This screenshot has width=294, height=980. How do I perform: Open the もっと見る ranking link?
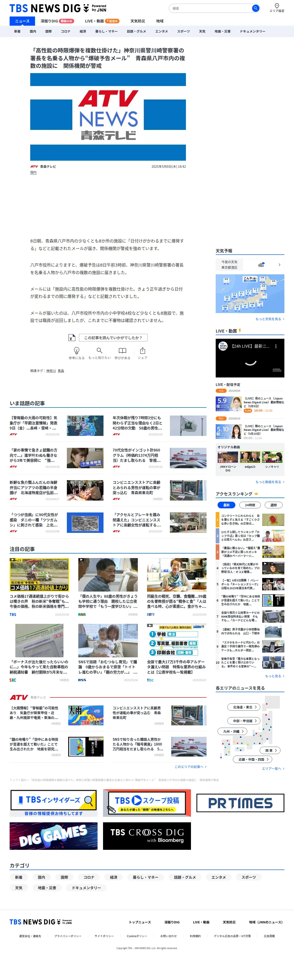[x=275, y=676]
